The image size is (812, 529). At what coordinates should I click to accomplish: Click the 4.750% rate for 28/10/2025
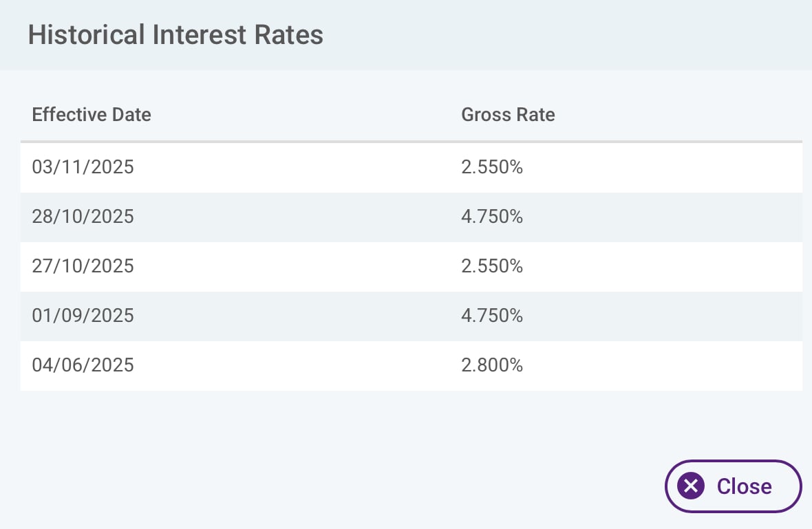click(492, 217)
